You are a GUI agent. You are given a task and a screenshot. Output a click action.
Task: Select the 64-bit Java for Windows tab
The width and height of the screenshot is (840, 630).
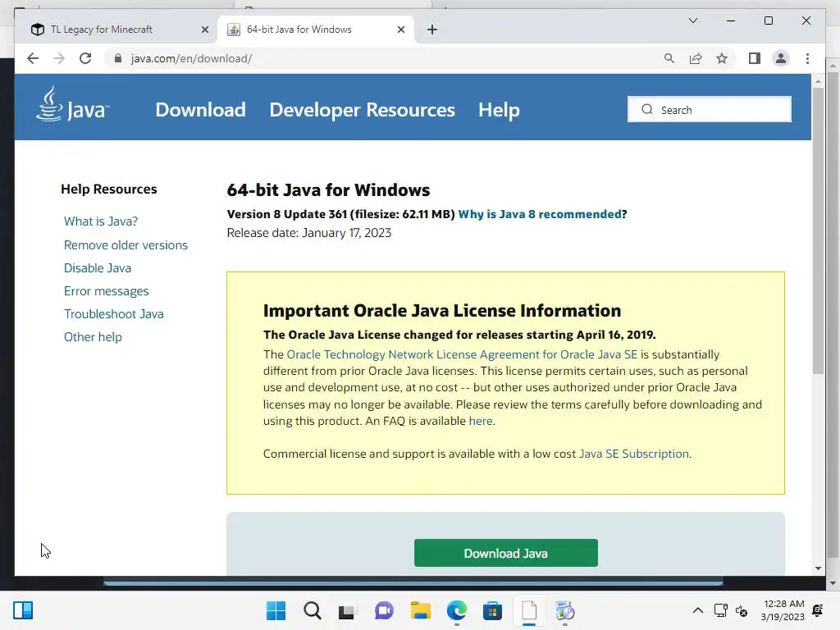[315, 30]
